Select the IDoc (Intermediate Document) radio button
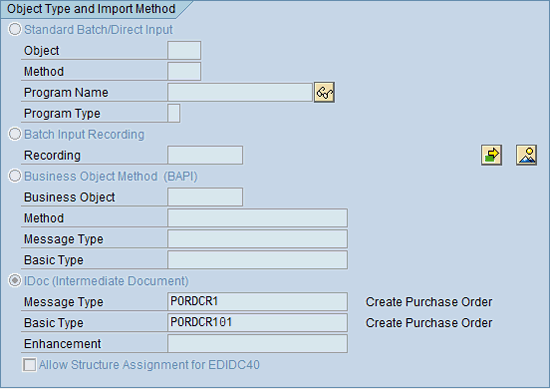This screenshot has width=550, height=389. (15, 281)
